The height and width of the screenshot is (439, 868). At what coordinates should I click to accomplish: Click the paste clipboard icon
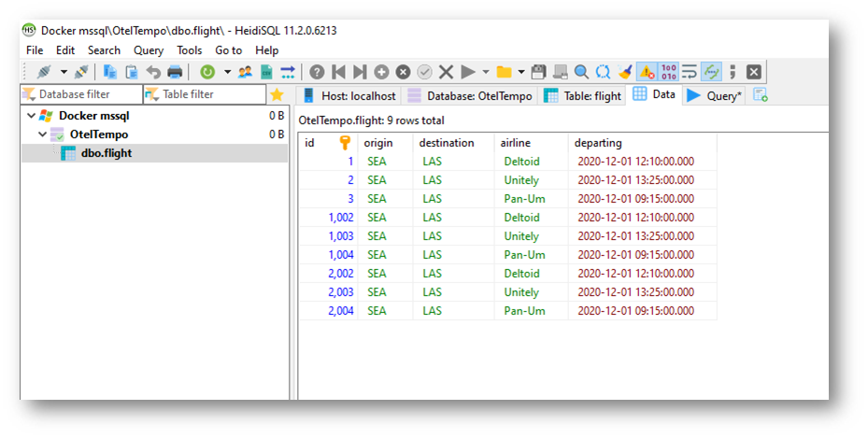pyautogui.click(x=131, y=72)
